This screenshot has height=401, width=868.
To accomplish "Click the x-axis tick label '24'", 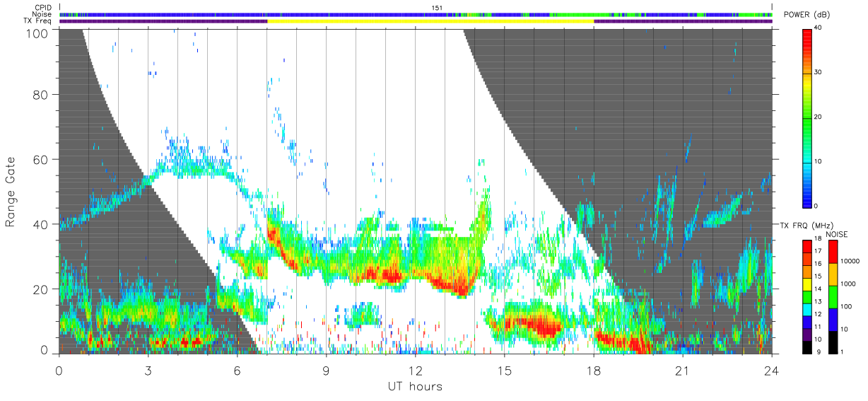I will click(x=771, y=371).
